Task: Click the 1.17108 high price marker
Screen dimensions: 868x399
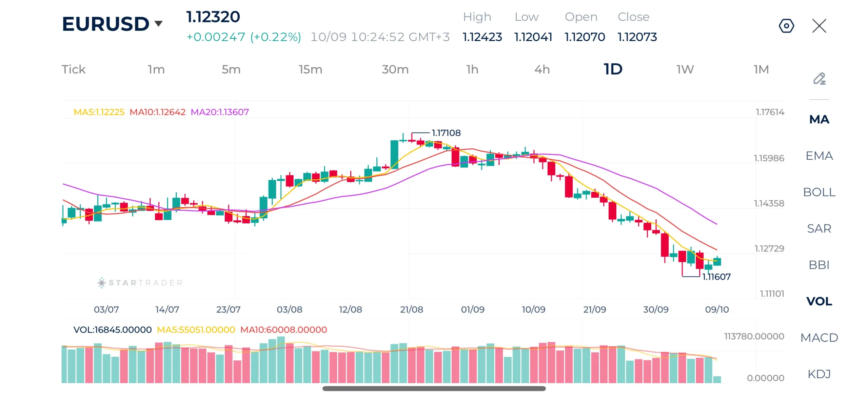Action: coord(446,133)
